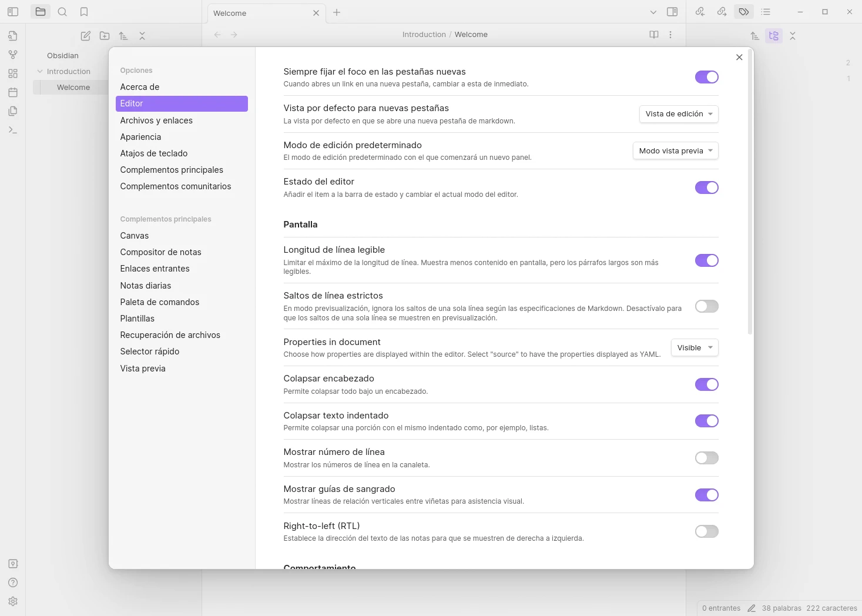This screenshot has height=616, width=862.
Task: Click the bookmarks icon in top bar
Action: coord(84,12)
